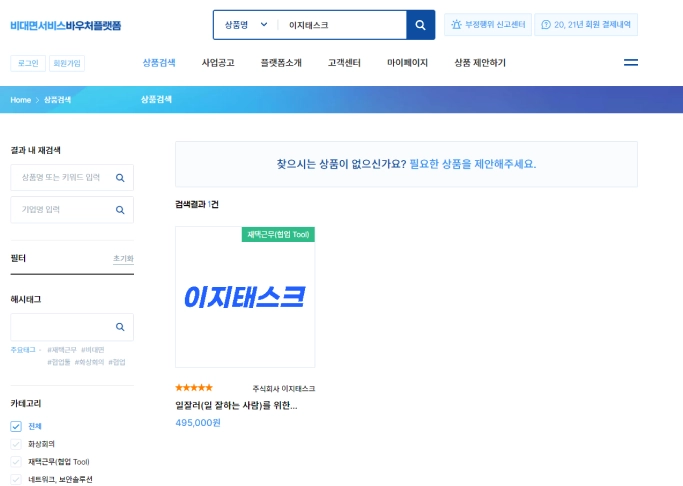
Task: Click the main search field with 이지태스크
Action: pos(342,25)
